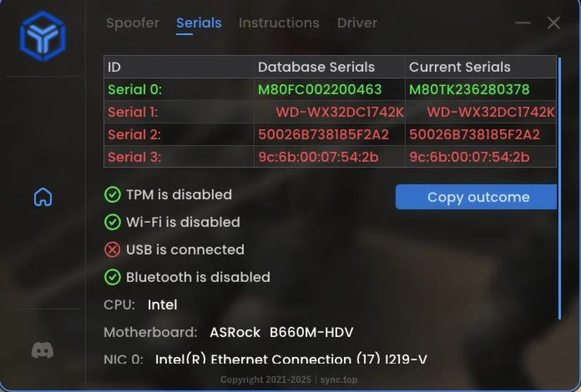Viewport: 581px width, 392px height.
Task: Open the Instructions tab
Action: [x=279, y=23]
